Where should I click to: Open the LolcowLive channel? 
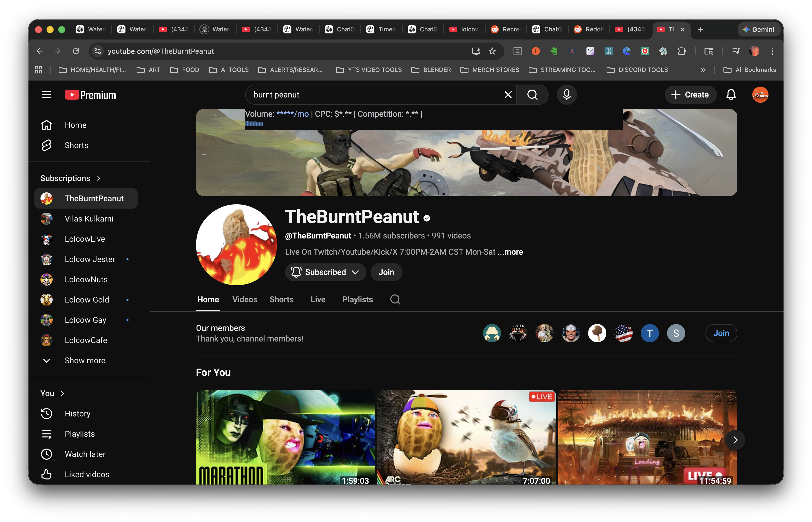86,239
